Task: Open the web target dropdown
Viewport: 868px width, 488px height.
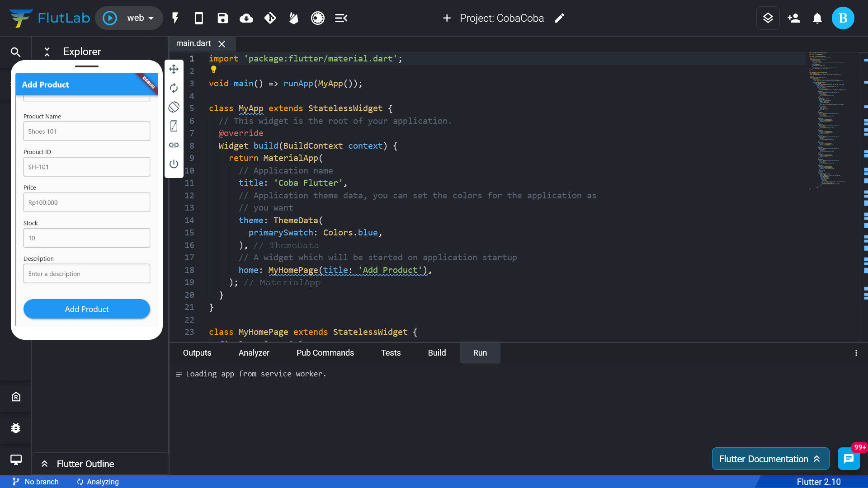Action: tap(141, 18)
